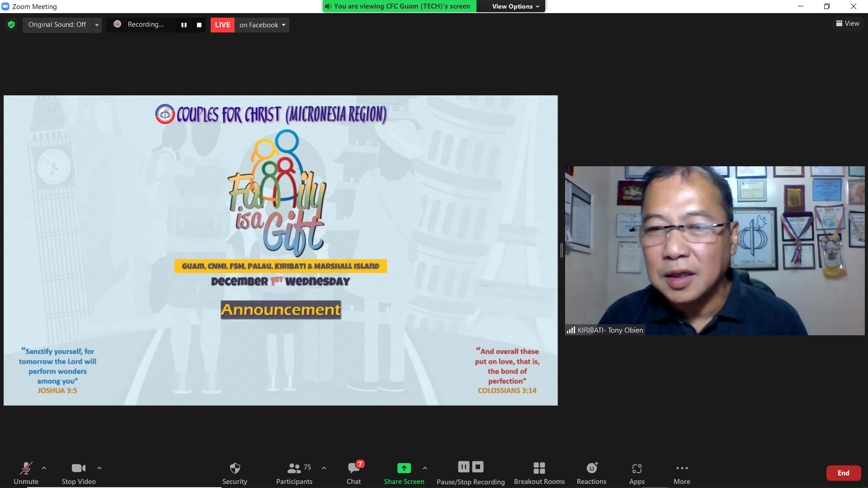Expand share screen options arrow

tap(425, 468)
